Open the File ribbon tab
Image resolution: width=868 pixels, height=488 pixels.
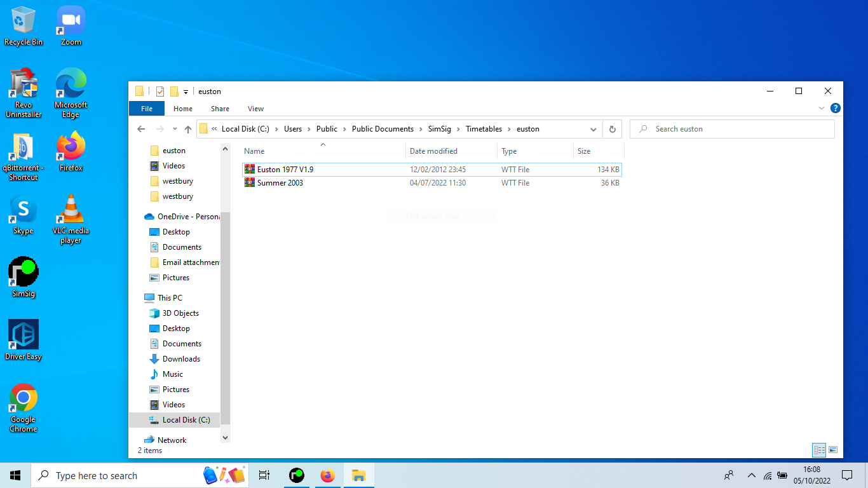[147, 109]
